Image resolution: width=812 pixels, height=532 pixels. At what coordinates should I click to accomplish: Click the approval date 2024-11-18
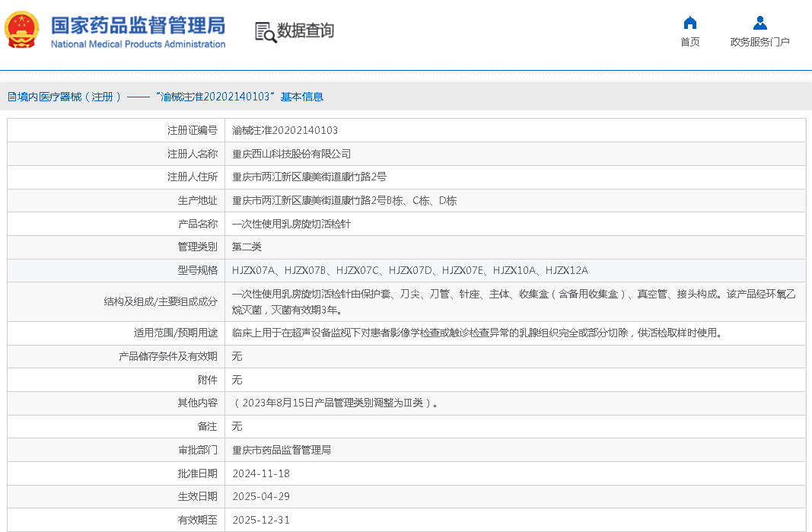tap(261, 473)
